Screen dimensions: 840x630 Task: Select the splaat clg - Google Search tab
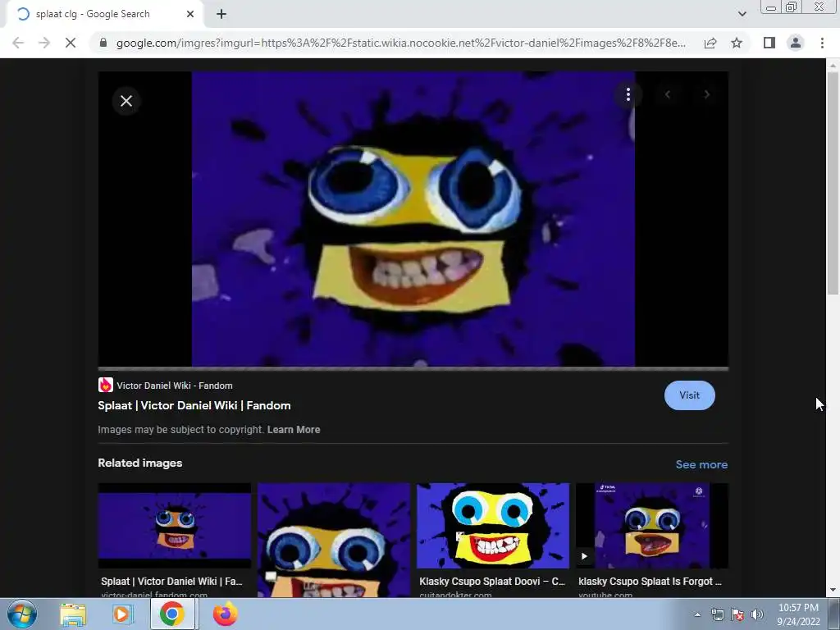click(104, 14)
